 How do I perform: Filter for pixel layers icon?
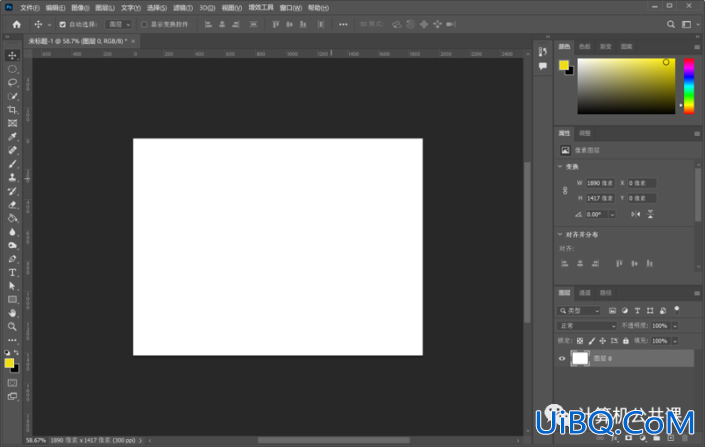(612, 311)
